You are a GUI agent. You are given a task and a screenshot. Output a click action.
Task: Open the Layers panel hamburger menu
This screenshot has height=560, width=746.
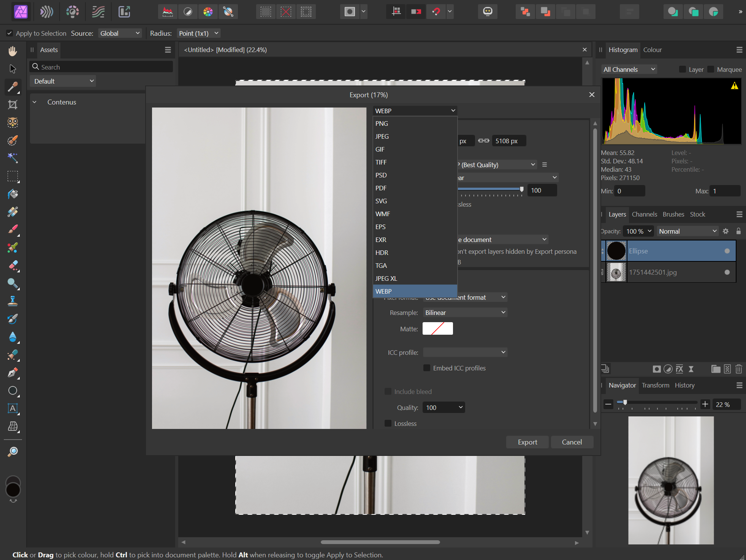(739, 214)
